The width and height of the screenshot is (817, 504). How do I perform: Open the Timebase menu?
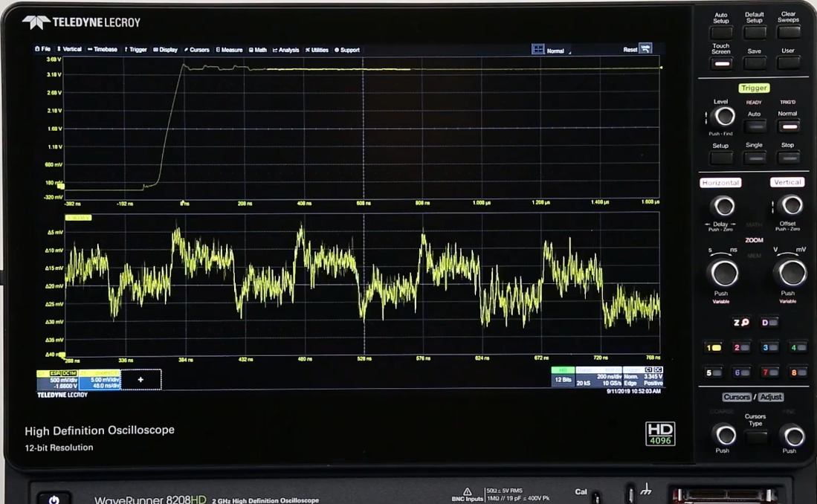[x=103, y=50]
